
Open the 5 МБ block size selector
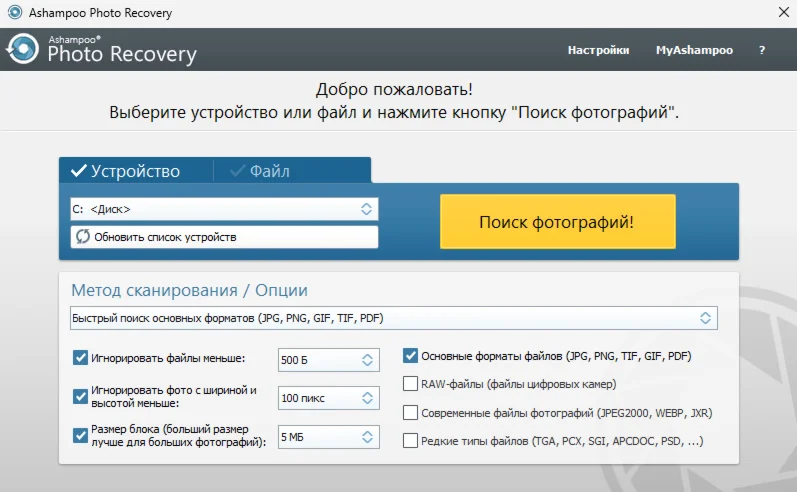click(328, 436)
